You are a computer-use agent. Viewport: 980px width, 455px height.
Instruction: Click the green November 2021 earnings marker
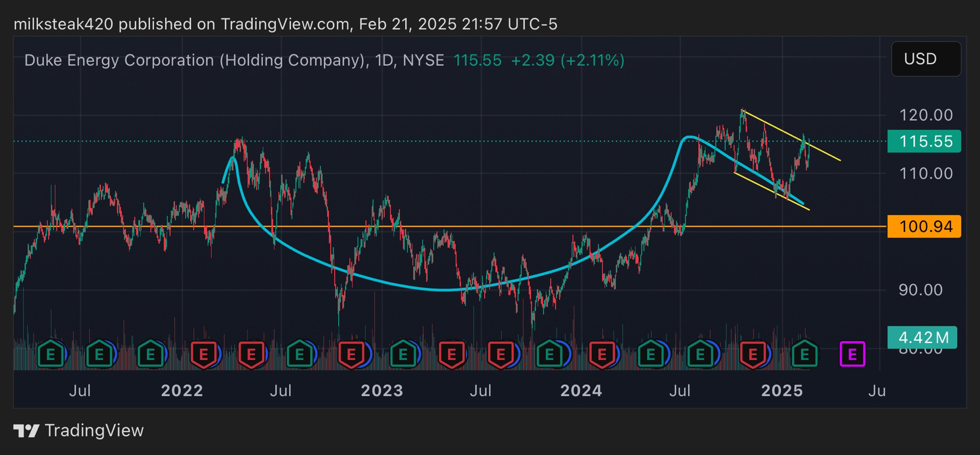pos(150,354)
